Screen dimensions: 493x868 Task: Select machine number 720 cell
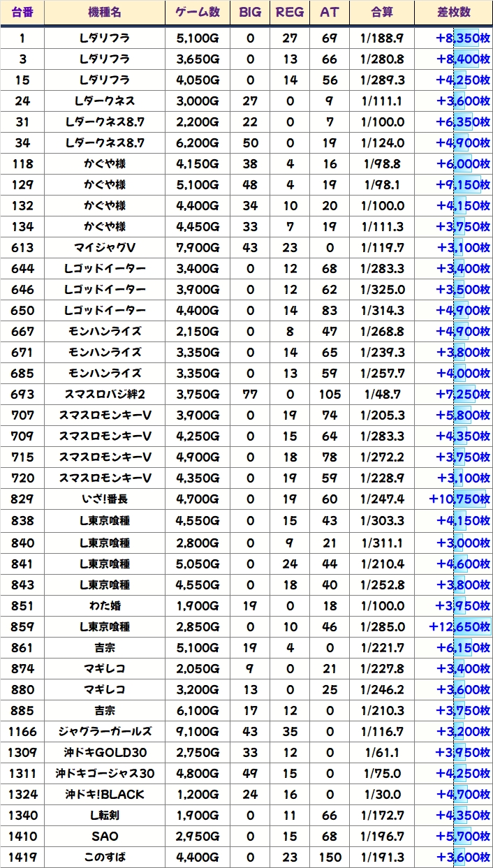point(22,478)
